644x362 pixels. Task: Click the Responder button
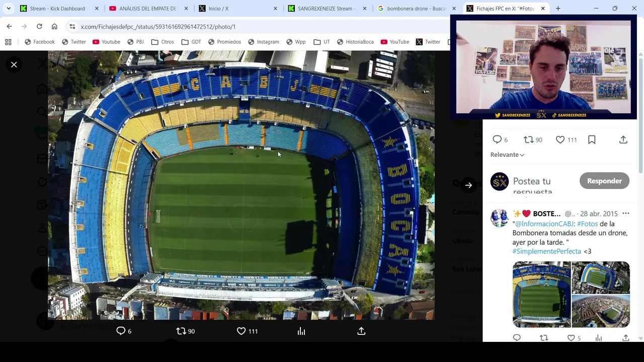(x=604, y=181)
